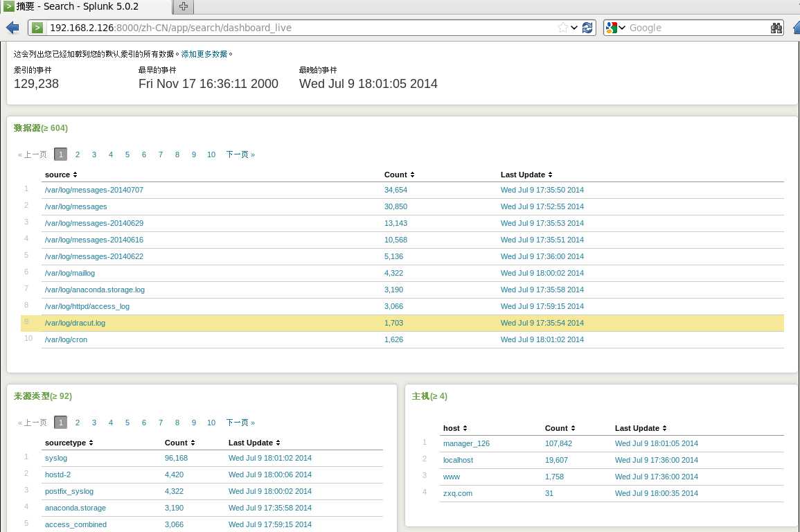The image size is (800, 532).
Task: Open the www host entry
Action: point(451,477)
